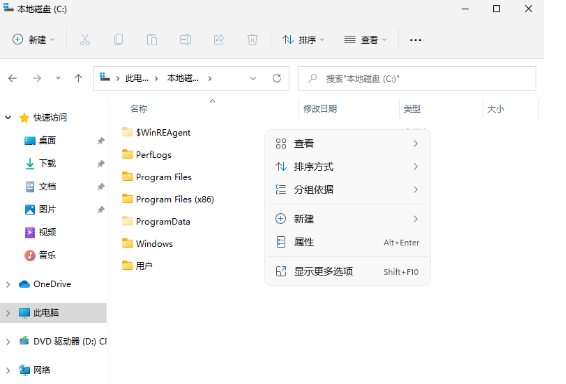Screen dimensions: 566x384
Task: Select 网络 in the navigation pane
Action: point(42,370)
